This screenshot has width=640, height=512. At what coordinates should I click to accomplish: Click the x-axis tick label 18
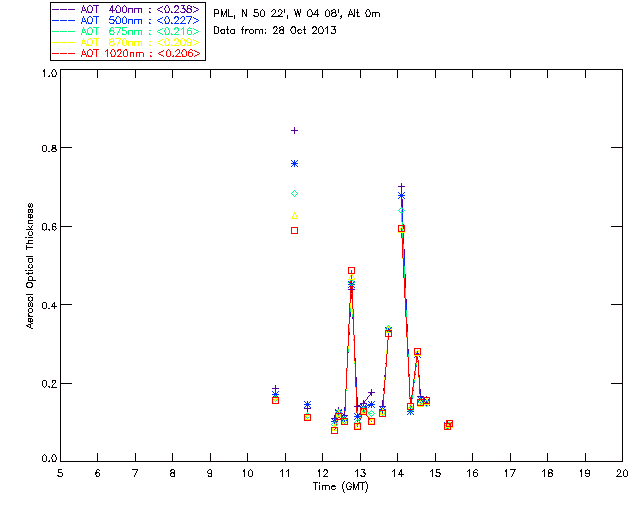pyautogui.click(x=547, y=474)
